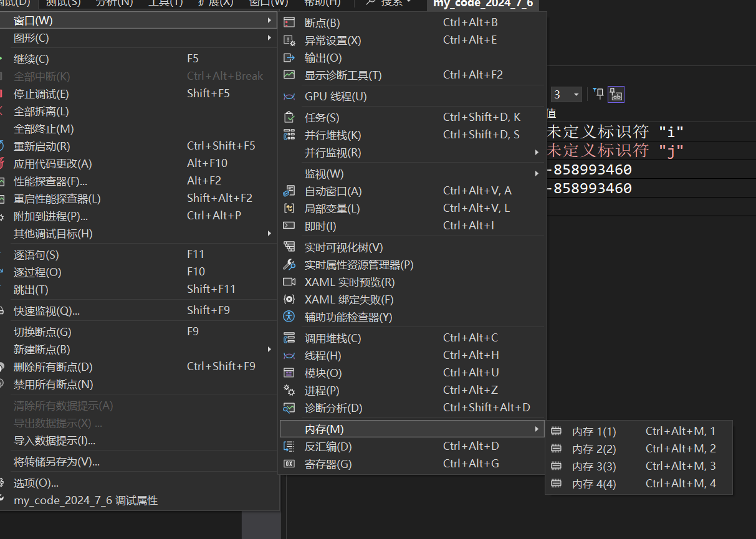Screen dimensions: 756x539
Task: Click the 反汇编(D) disassembly icon
Action: 289,447
